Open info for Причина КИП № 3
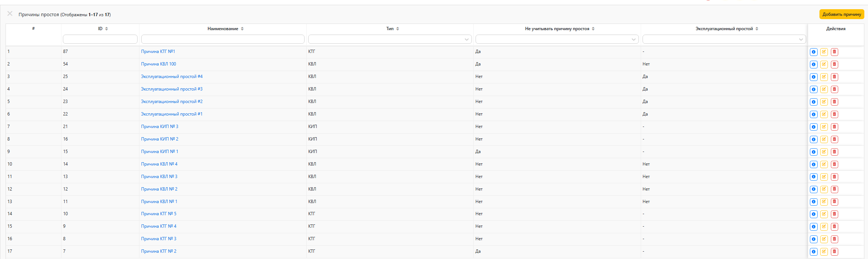 814,127
